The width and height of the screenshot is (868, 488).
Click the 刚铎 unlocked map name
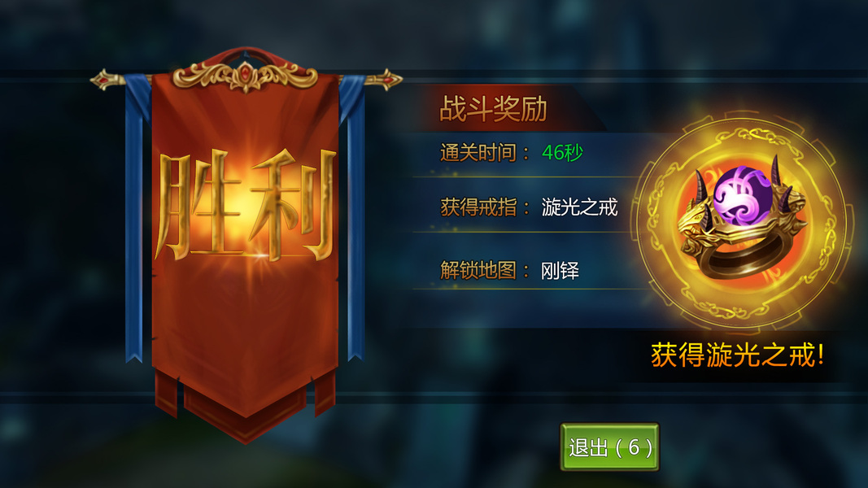tap(560, 271)
